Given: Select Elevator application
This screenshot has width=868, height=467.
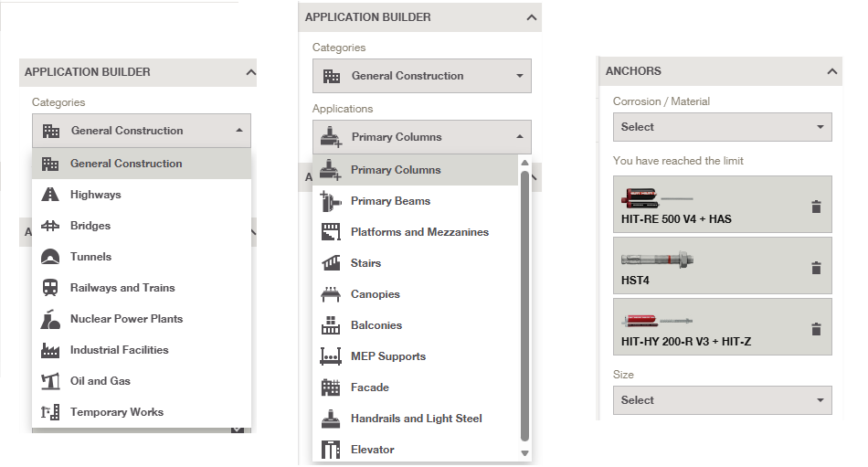Looking at the screenshot, I should pyautogui.click(x=415, y=450).
